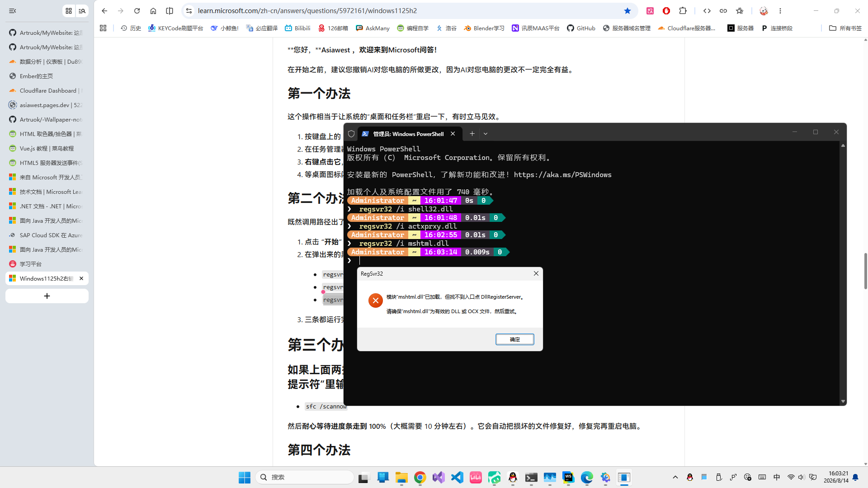The image size is (868, 488).
Task: Open the Bilibili bookmark
Action: point(297,28)
